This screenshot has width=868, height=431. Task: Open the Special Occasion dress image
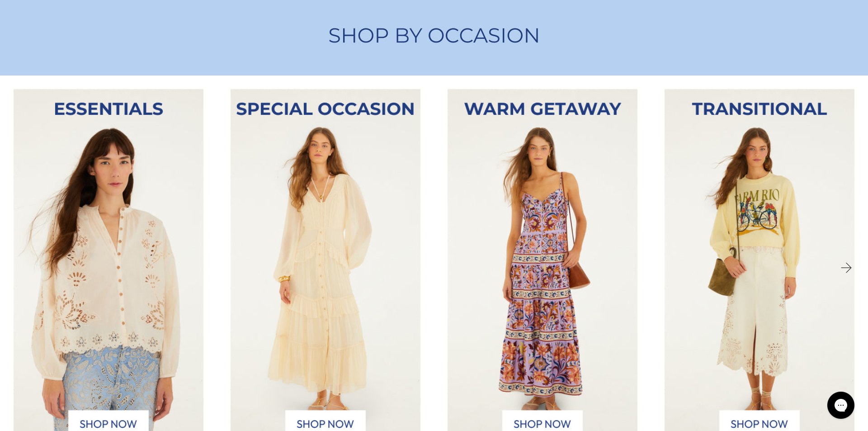pyautogui.click(x=325, y=260)
